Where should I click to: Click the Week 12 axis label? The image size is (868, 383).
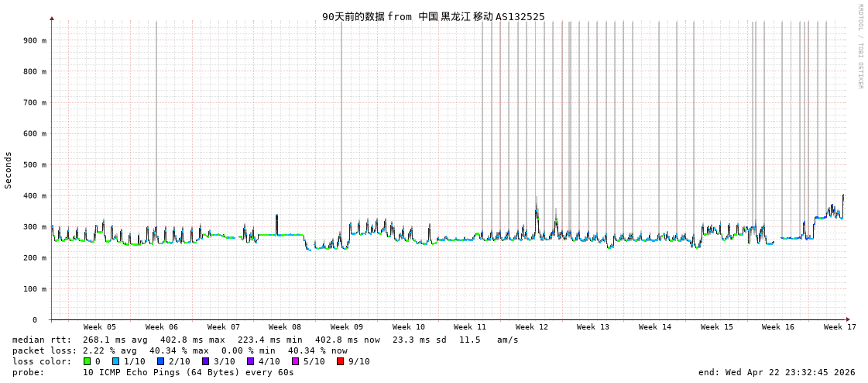point(531,327)
